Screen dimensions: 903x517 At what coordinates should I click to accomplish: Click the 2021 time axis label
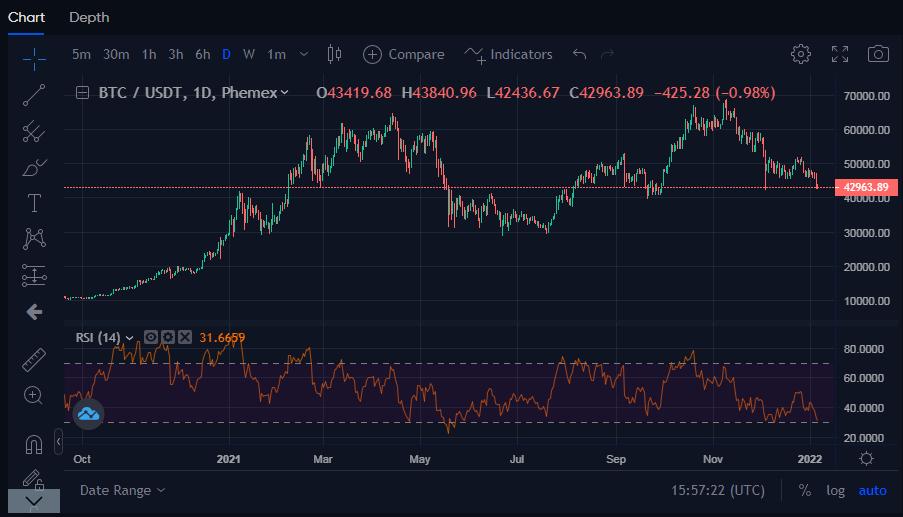click(x=229, y=459)
